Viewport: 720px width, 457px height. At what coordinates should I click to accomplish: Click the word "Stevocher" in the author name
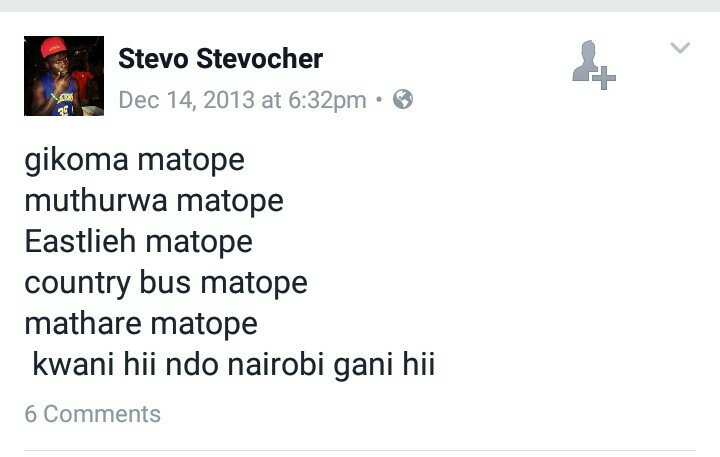tap(265, 59)
